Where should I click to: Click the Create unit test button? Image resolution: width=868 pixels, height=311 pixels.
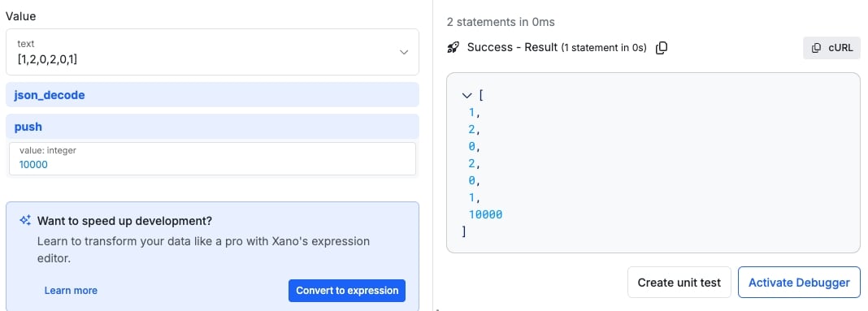pos(679,283)
